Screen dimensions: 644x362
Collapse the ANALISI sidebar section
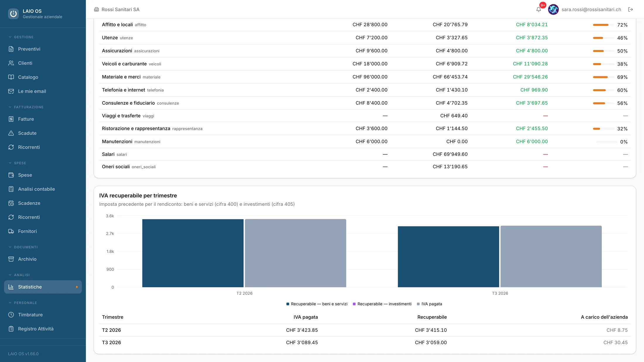point(19,275)
